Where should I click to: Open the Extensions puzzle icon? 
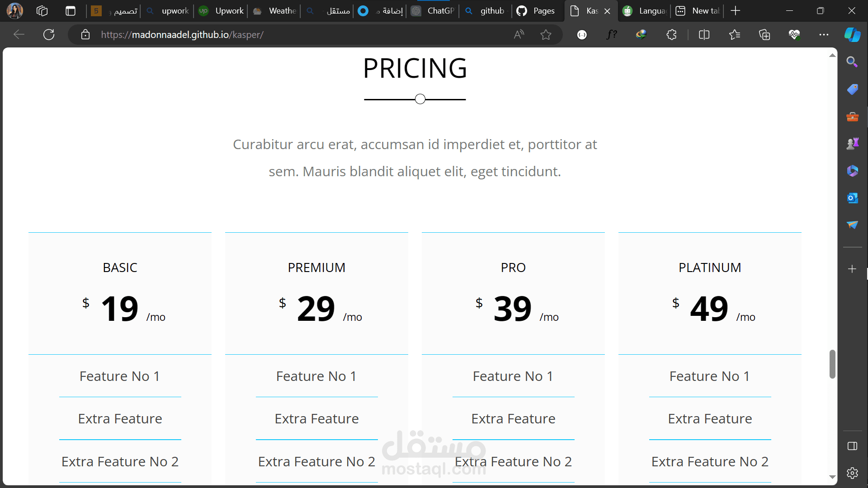[x=671, y=34]
